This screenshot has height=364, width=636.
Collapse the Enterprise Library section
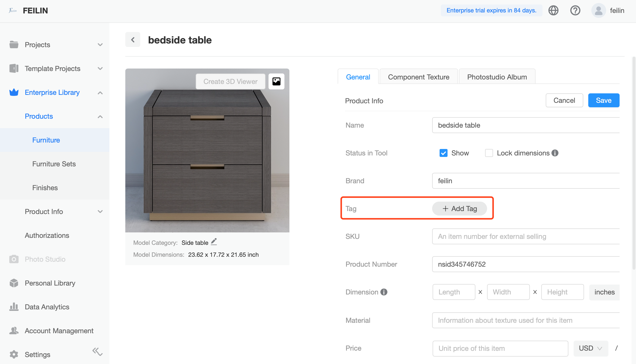[100, 93]
